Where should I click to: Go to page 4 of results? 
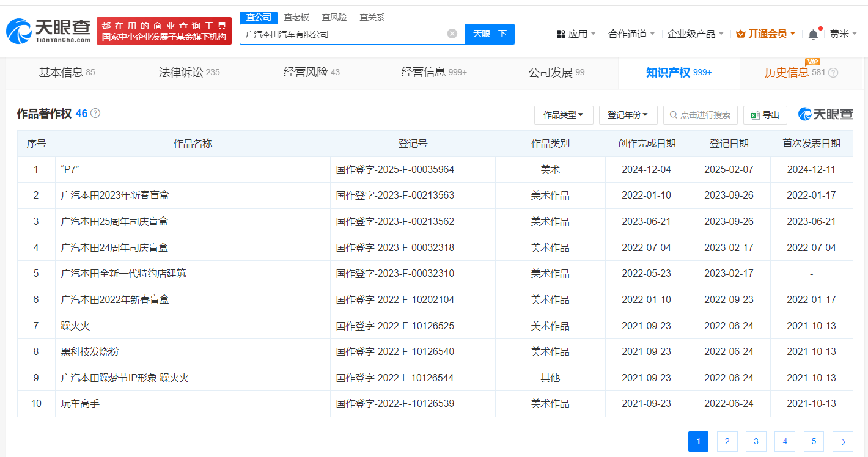(x=785, y=441)
